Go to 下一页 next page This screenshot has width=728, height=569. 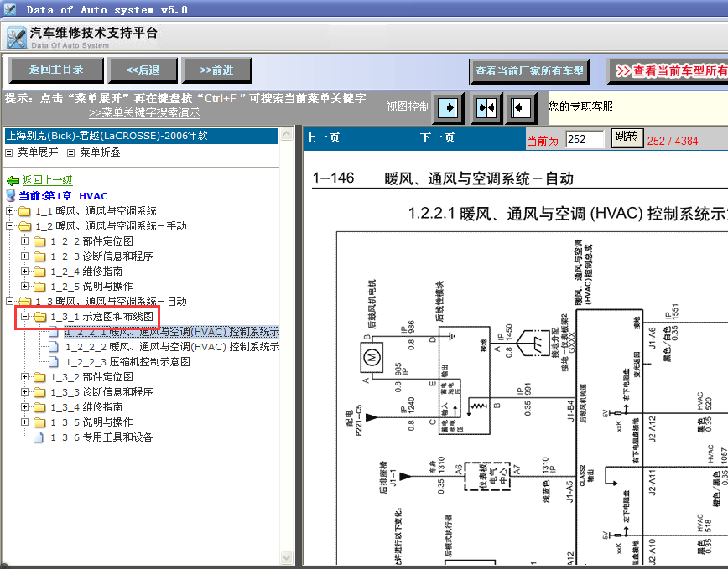pos(437,137)
